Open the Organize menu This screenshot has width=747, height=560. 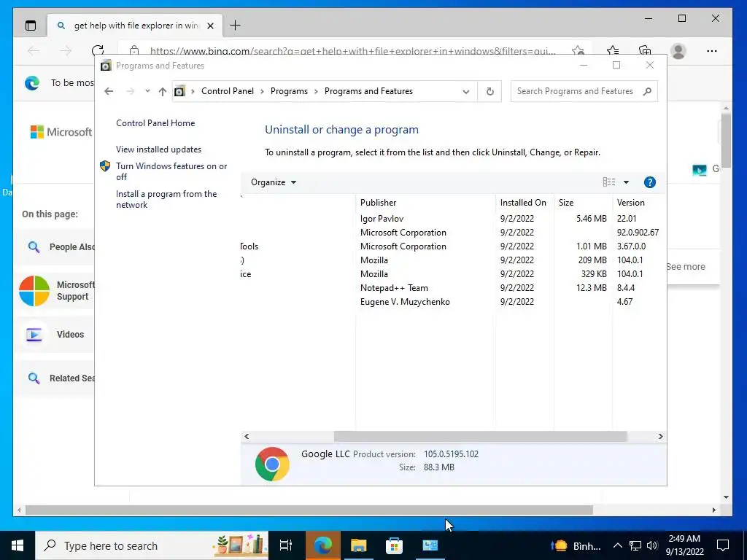tap(274, 182)
